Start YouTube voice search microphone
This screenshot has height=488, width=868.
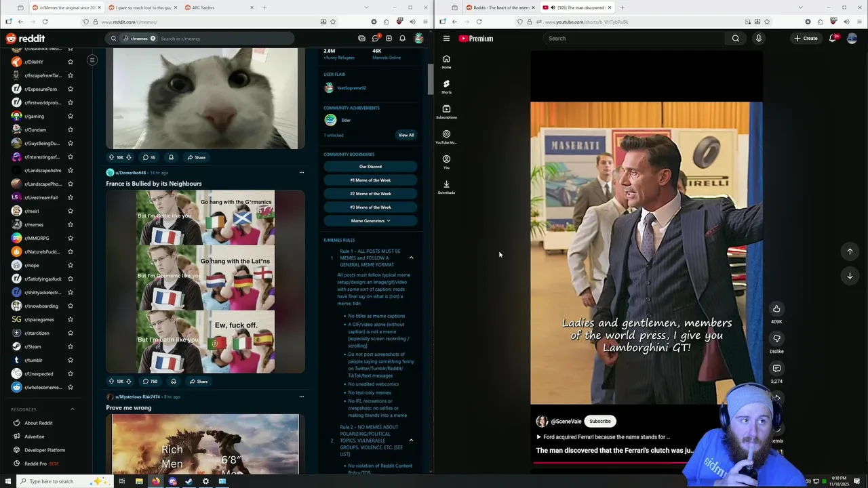coord(759,39)
